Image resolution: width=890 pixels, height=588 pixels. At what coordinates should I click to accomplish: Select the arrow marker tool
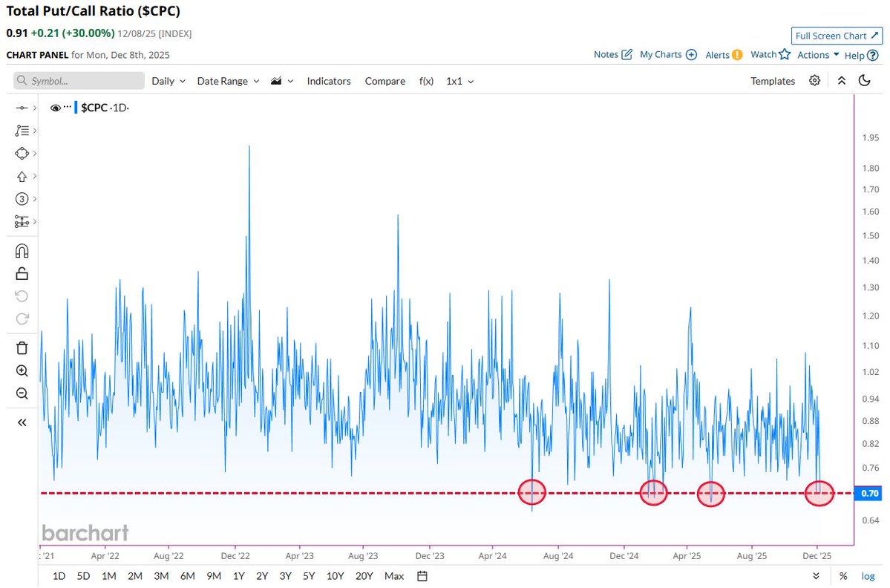point(22,176)
